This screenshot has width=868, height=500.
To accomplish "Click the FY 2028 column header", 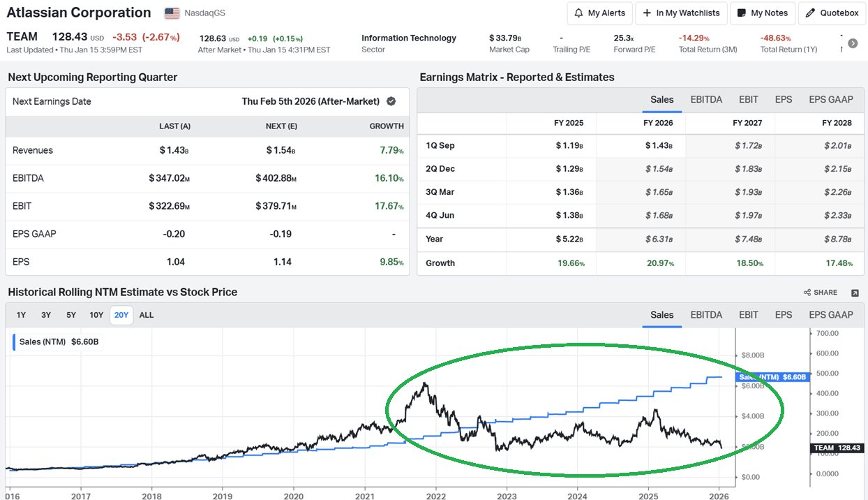I will (837, 123).
